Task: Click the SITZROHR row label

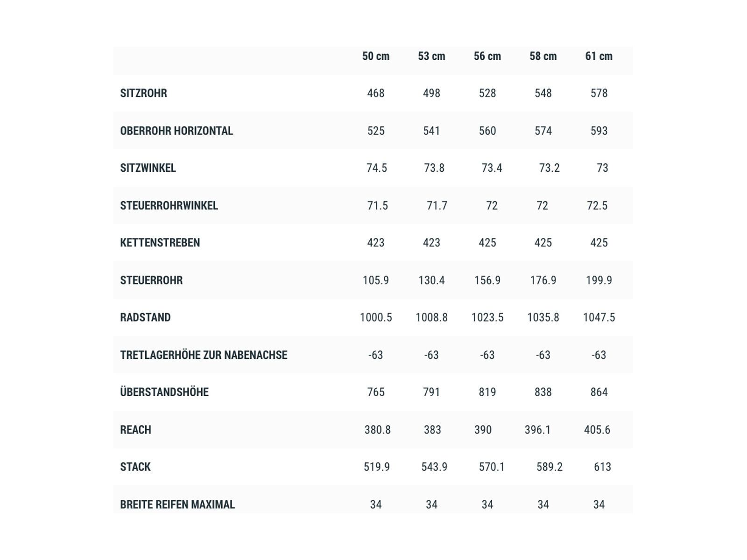Action: click(143, 93)
